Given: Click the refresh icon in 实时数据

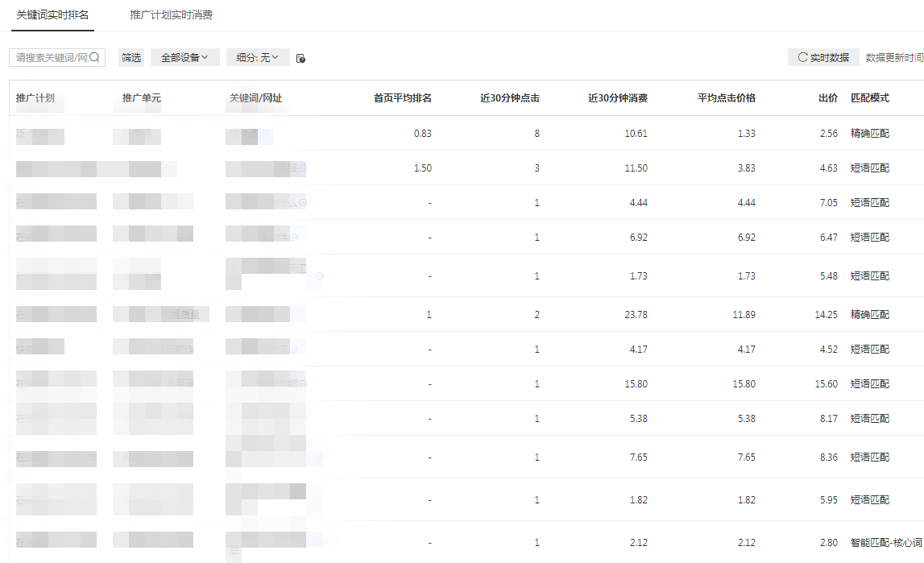Looking at the screenshot, I should 802,57.
